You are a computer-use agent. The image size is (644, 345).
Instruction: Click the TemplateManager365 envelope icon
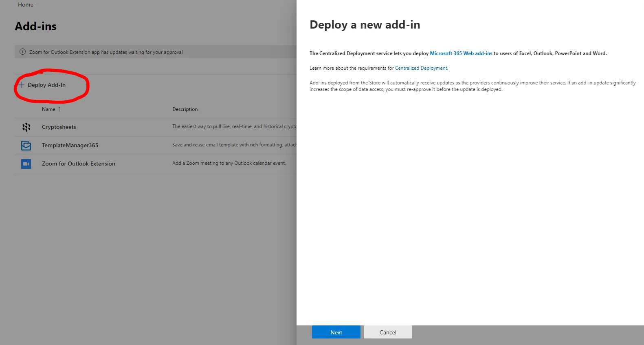pyautogui.click(x=26, y=145)
